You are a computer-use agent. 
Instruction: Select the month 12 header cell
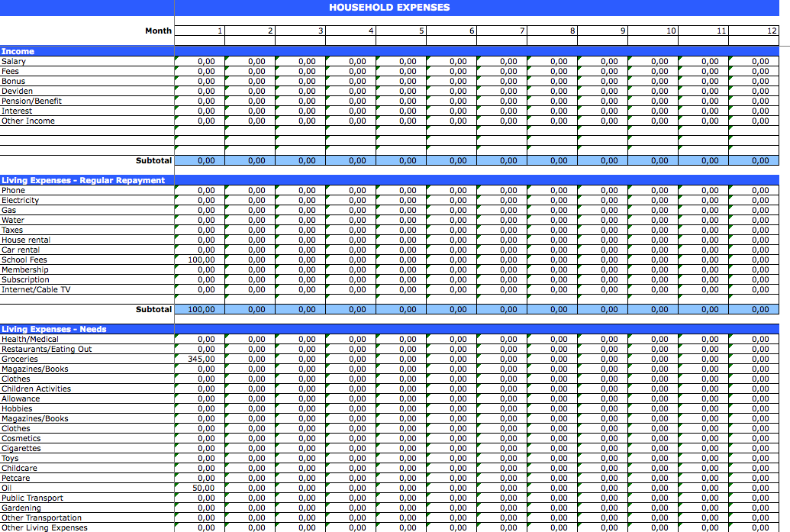coord(754,31)
